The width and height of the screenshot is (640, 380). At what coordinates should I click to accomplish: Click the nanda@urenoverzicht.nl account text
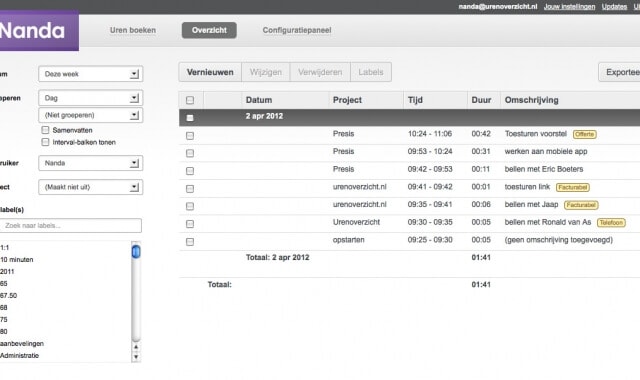(x=498, y=7)
